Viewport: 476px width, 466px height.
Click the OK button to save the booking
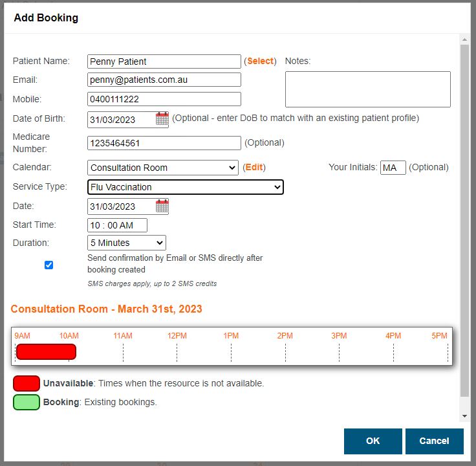373,441
